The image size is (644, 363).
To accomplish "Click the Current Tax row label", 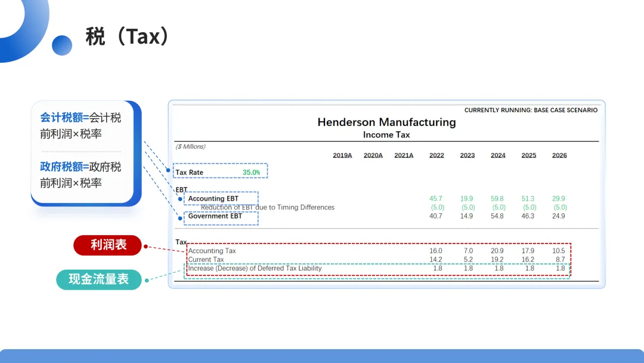I will (206, 259).
